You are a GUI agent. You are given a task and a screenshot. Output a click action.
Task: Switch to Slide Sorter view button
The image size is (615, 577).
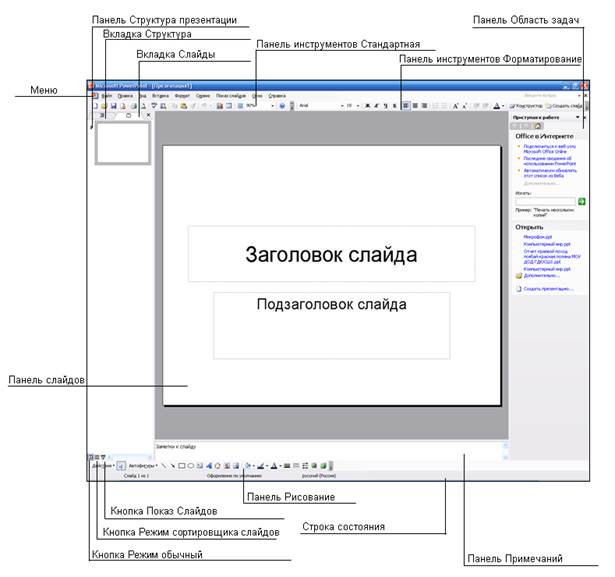(x=97, y=457)
